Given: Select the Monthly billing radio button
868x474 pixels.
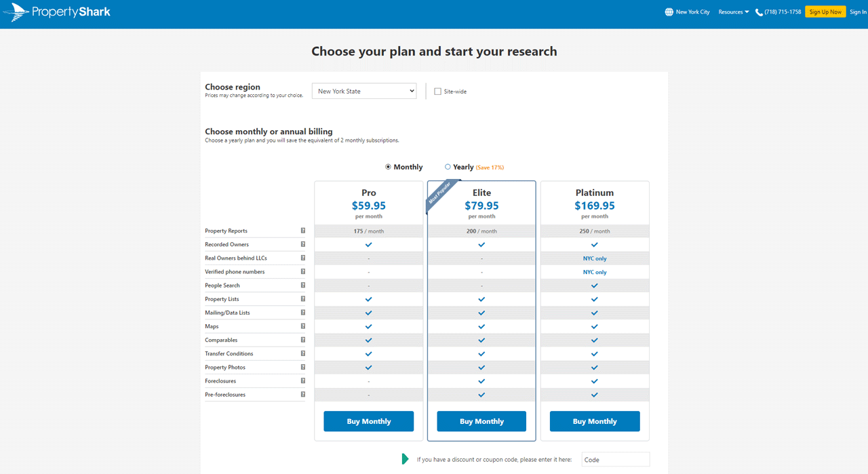Looking at the screenshot, I should (x=387, y=166).
